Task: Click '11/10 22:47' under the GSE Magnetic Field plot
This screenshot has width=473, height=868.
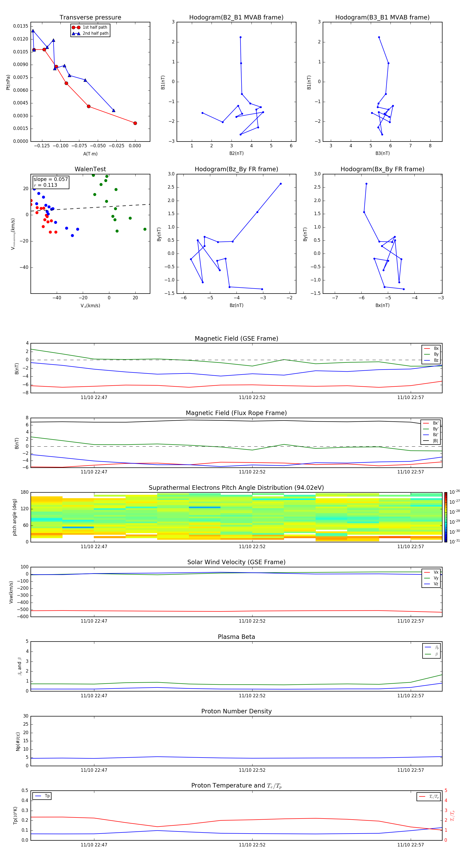Action: (x=94, y=398)
